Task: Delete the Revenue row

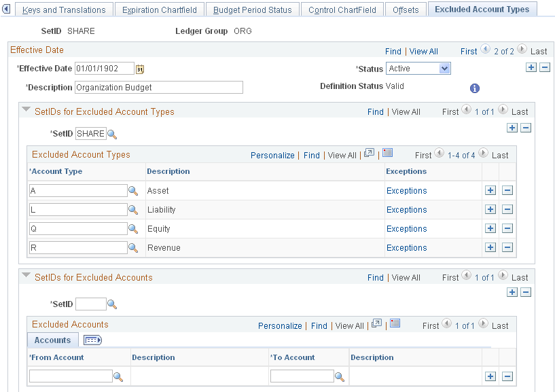Action: (507, 247)
